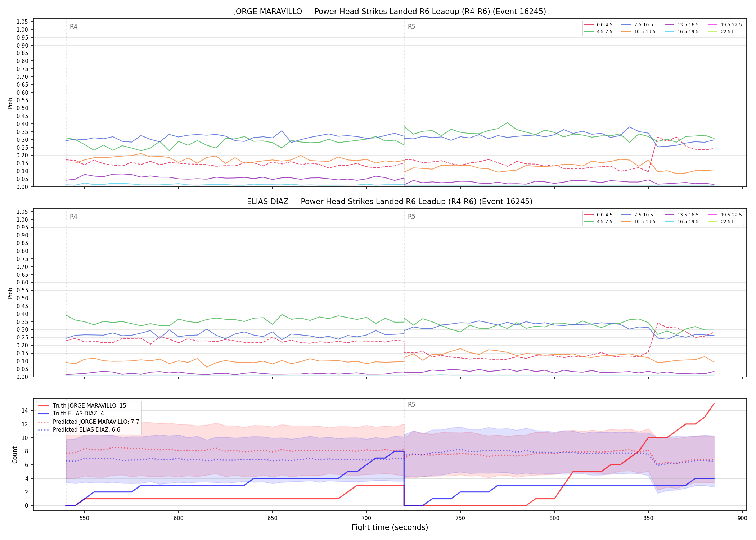Click x-axis tick label 700
The height and width of the screenshot is (540, 756).
tap(366, 518)
